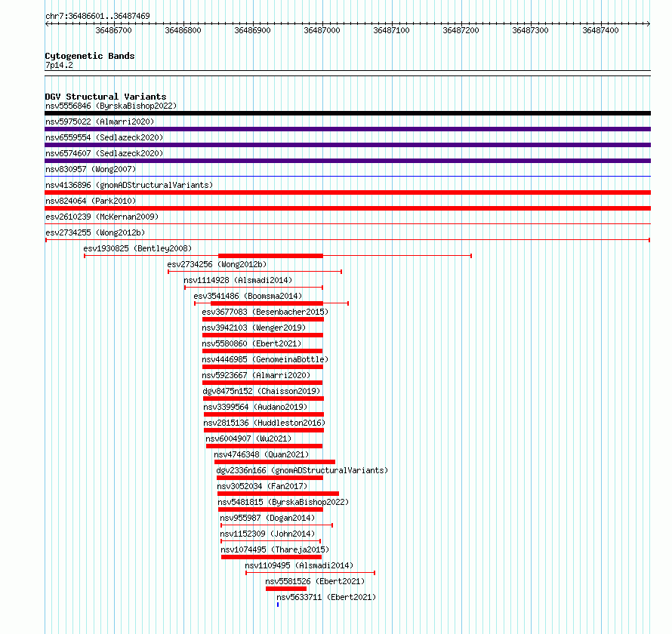
Task: Open nsv5923667 (Almarri2020) label
Action: pos(256,375)
